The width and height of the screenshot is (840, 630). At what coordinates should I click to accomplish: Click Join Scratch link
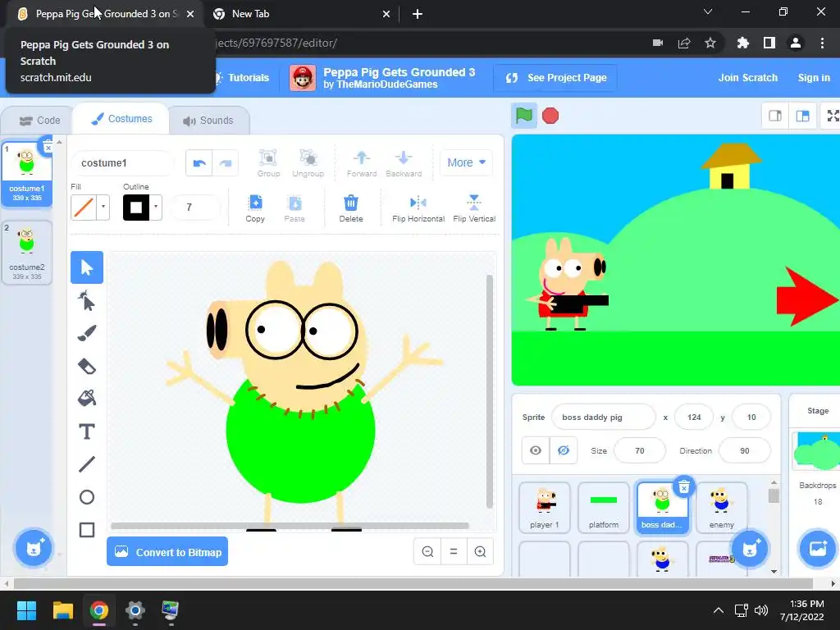748,78
